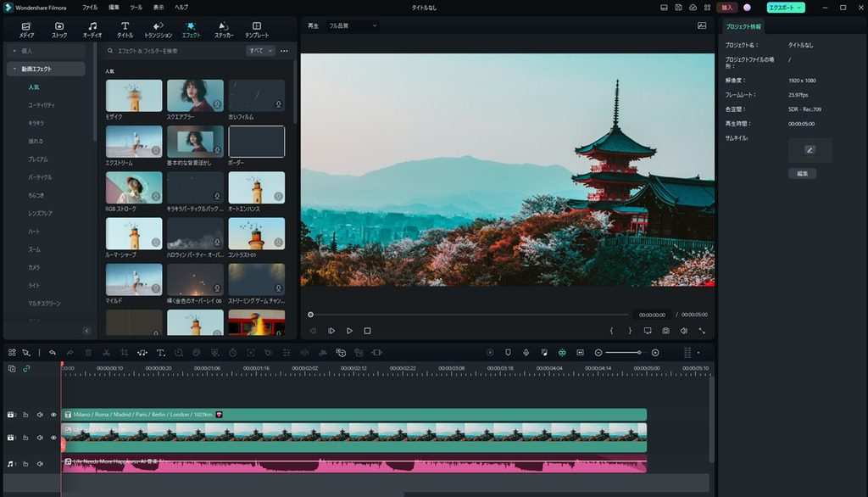This screenshot has width=868, height=497.
Task: Click the preview snapshot image icon above the video
Action: 702,25
